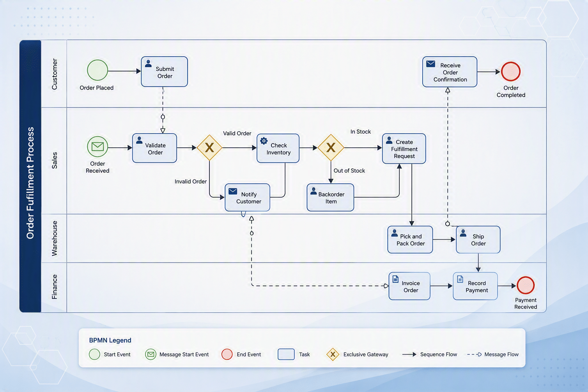Select the Validate Order task
Viewport: 588px width, 392px height.
pos(155,148)
